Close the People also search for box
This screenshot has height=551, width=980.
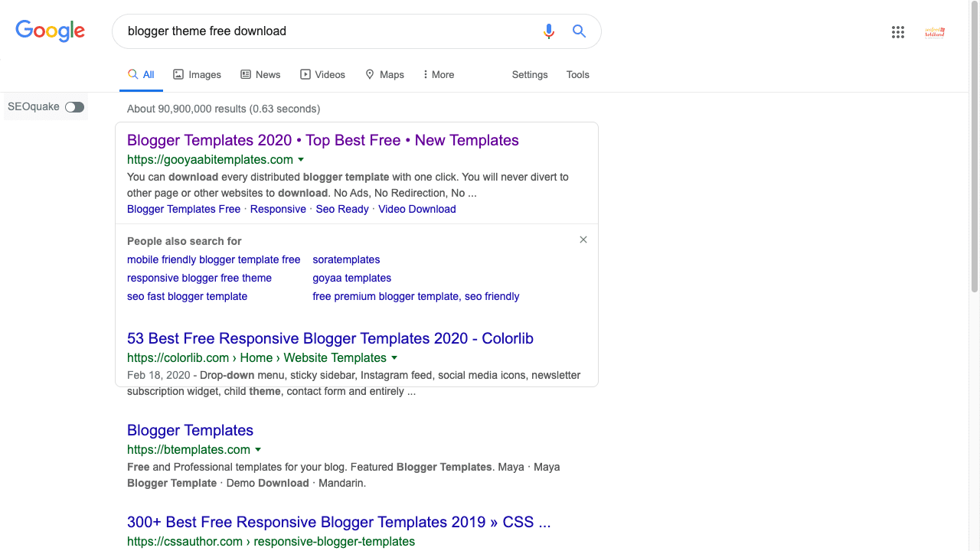tap(583, 240)
